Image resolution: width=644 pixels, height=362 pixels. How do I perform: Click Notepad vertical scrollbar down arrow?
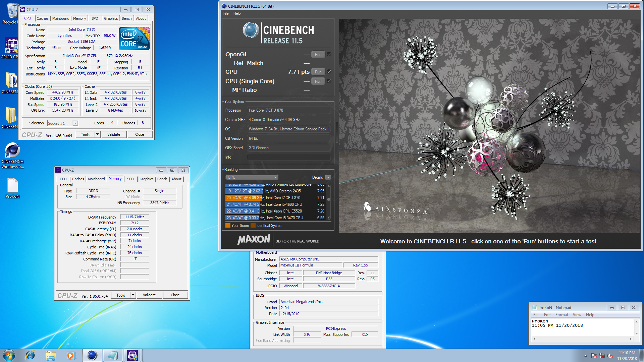(x=636, y=334)
